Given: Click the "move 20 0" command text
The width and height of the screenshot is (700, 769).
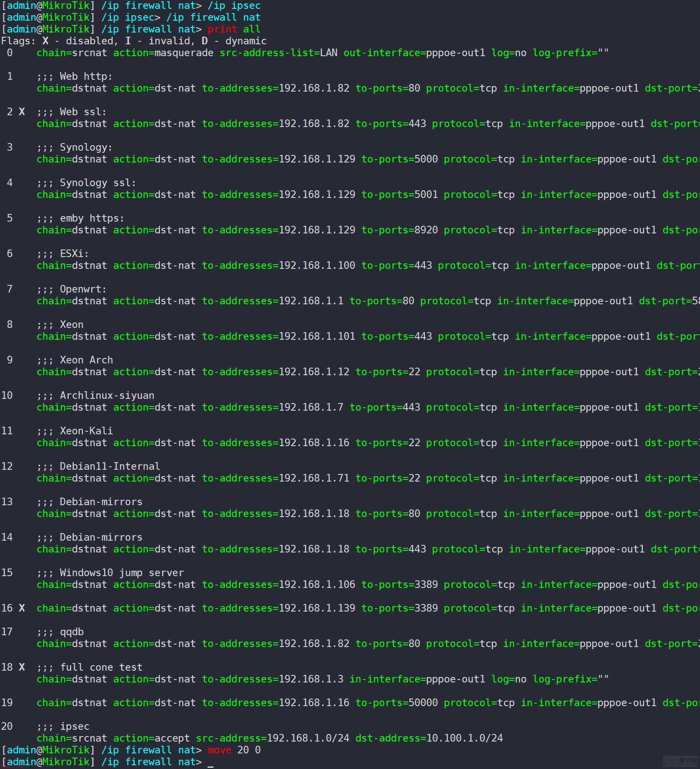Looking at the screenshot, I should (234, 750).
